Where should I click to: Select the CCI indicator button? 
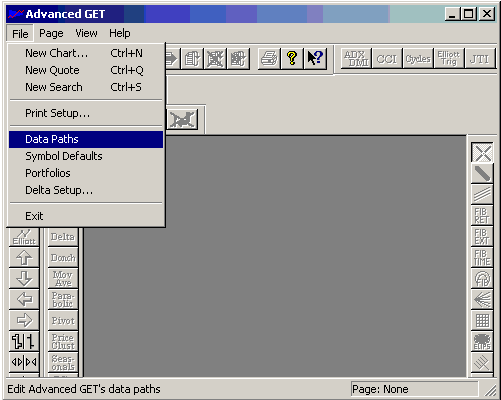coord(387,59)
